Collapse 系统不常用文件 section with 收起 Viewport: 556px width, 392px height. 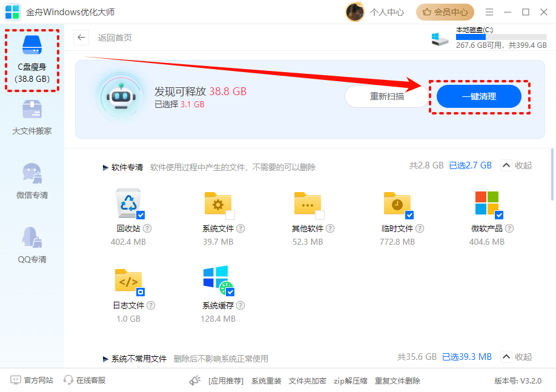[516, 356]
